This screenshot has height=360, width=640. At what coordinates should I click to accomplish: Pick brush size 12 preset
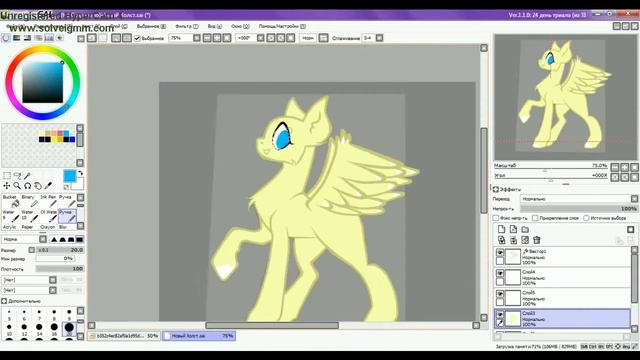coord(24,328)
